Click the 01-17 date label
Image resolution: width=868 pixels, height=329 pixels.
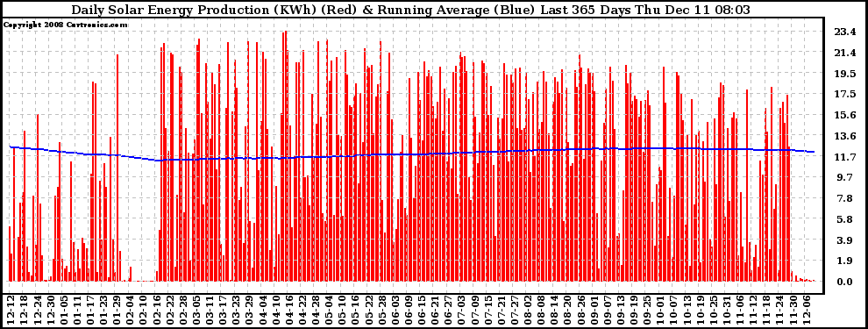pyautogui.click(x=90, y=310)
